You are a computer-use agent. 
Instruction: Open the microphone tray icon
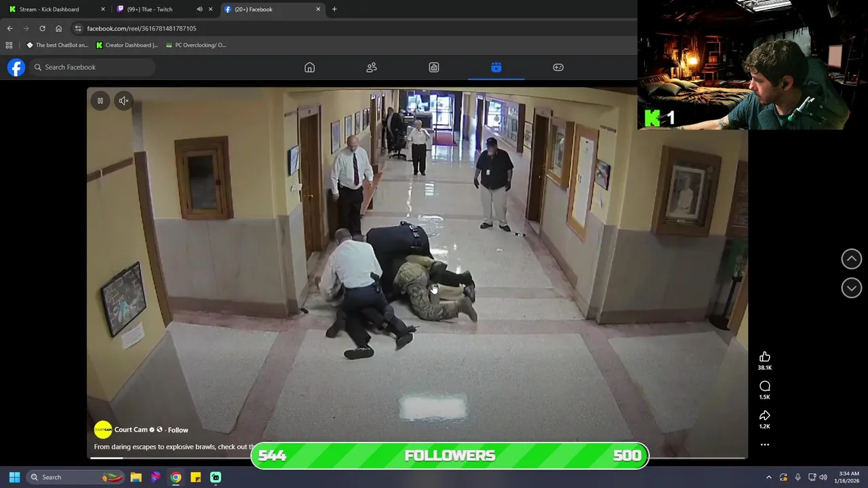tap(797, 477)
